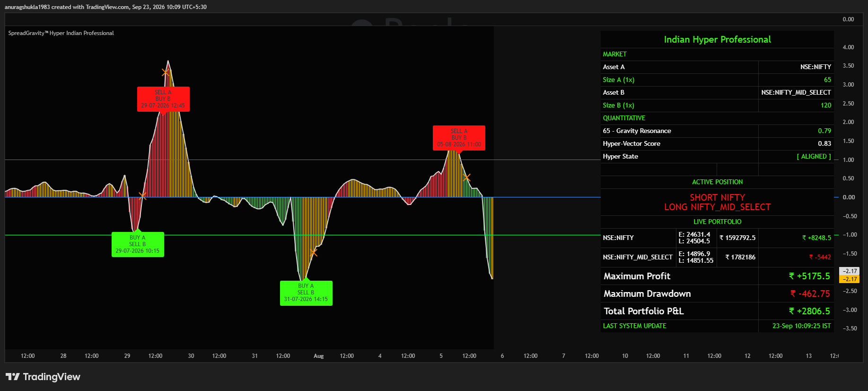
Task: Click the E: 14896.9 L: 14851.55 cell
Action: click(696, 257)
